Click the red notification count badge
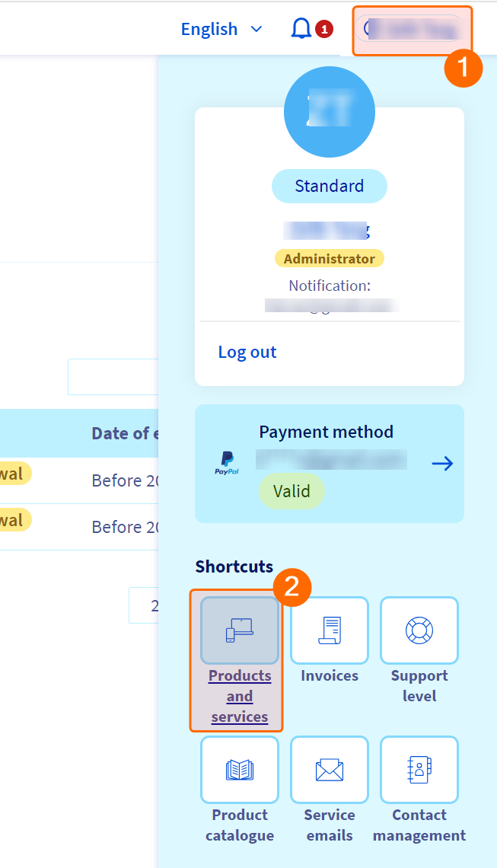Screen dimensions: 497x868 click(x=324, y=30)
